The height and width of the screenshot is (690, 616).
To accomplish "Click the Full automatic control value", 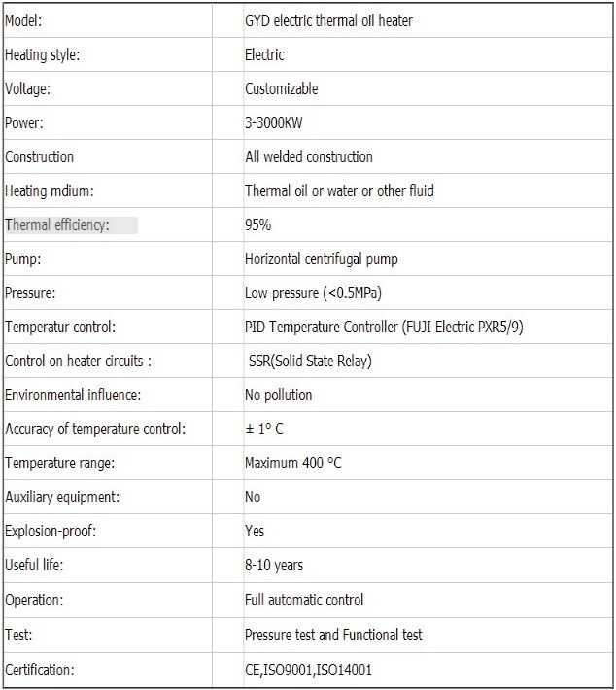I will [x=304, y=600].
